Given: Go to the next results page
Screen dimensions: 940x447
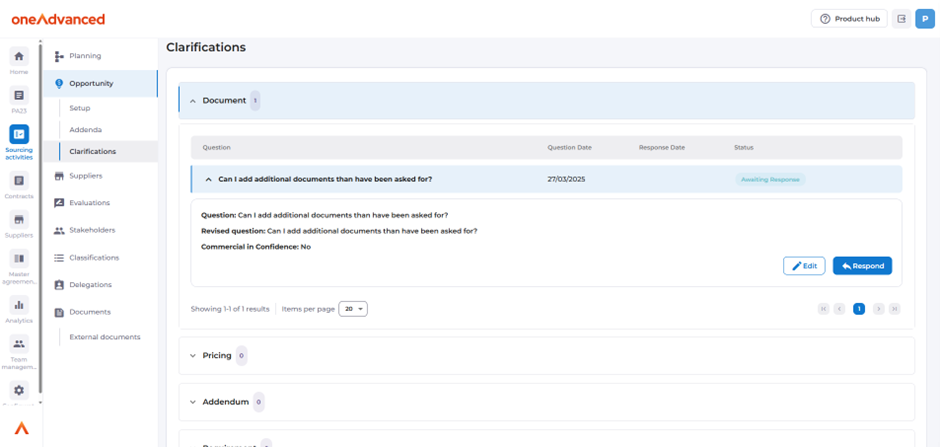Looking at the screenshot, I should [878, 309].
